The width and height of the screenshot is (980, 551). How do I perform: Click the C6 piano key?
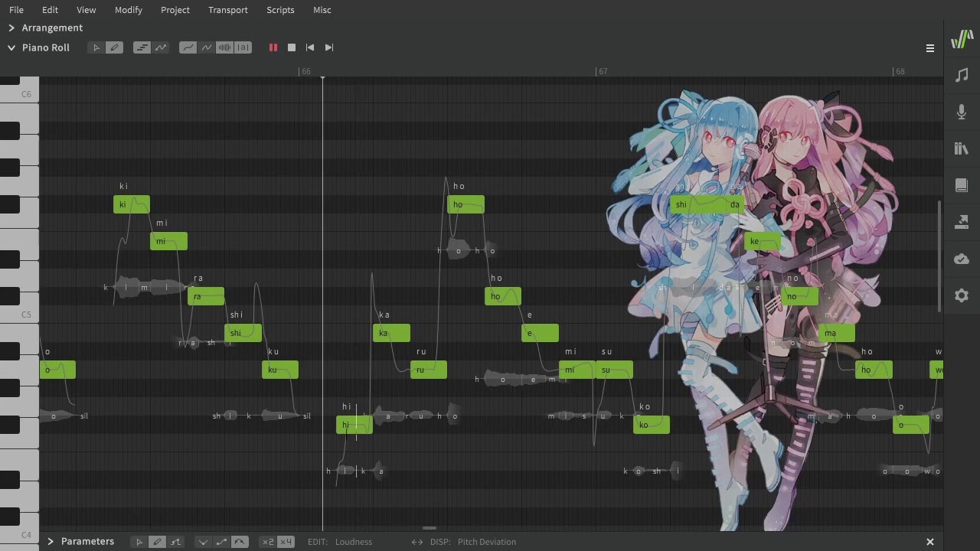19,94
